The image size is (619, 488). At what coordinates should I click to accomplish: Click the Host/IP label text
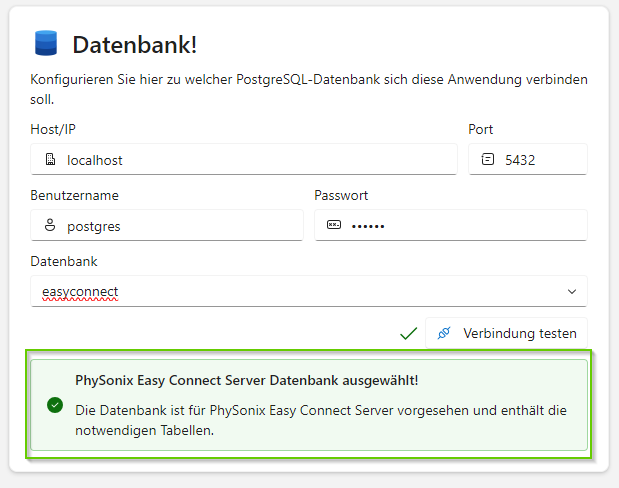(53, 129)
